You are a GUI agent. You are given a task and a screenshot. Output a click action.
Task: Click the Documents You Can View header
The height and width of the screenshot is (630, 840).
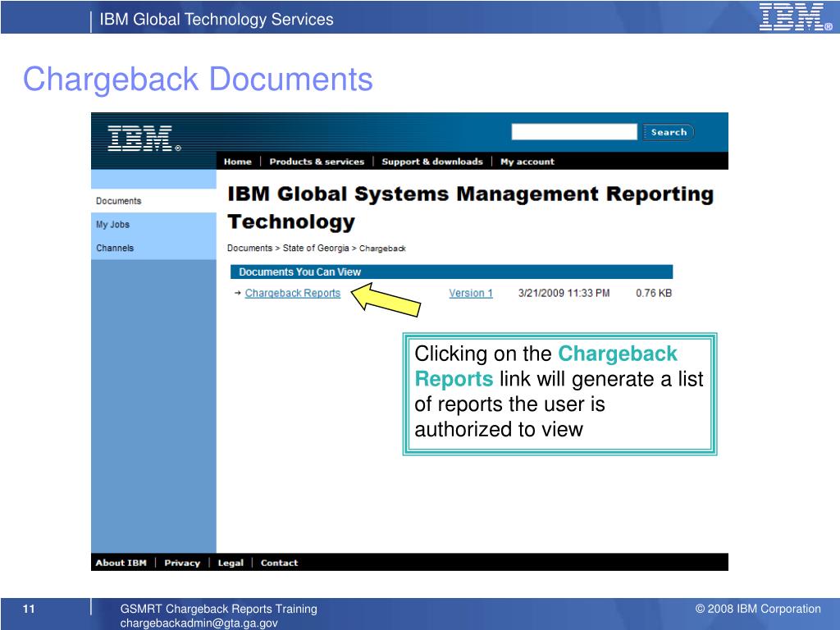point(451,272)
